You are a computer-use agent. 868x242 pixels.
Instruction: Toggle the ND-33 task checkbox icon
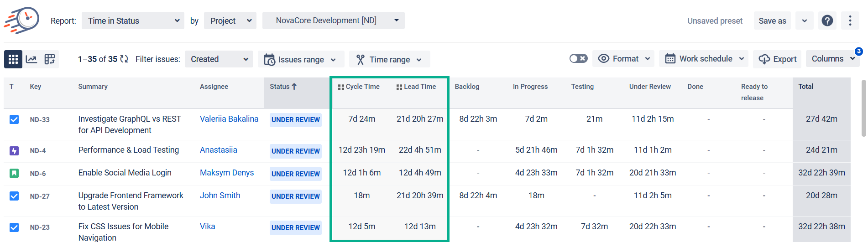coord(14,120)
